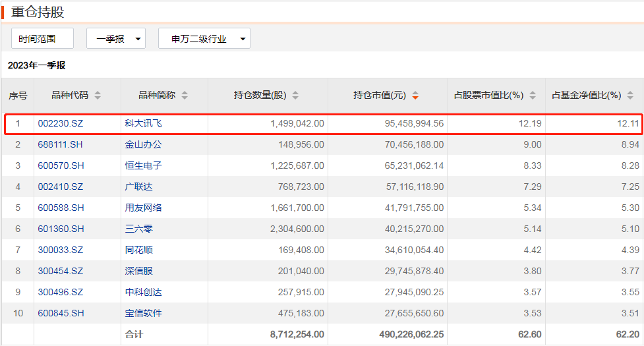Sort by 品种代码 column arrows
This screenshot has width=644, height=346.
tap(98, 95)
